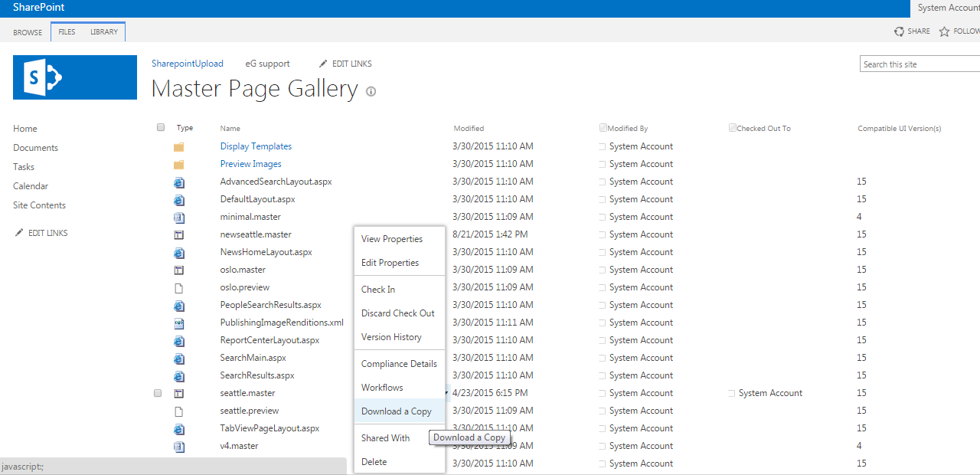Open Version History from context menu
Screen dimensions: 980x475
coord(400,337)
